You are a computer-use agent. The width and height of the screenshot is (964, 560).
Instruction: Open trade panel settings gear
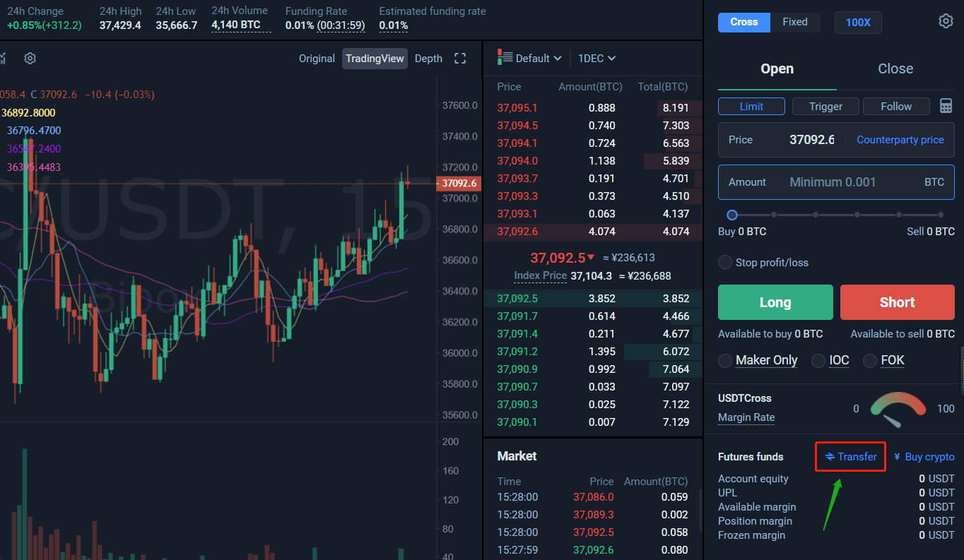[x=946, y=21]
